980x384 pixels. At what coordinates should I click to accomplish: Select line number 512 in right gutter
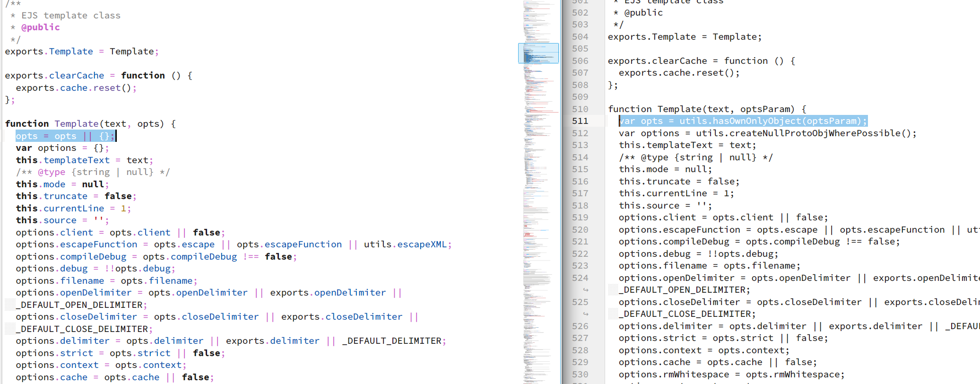click(580, 133)
